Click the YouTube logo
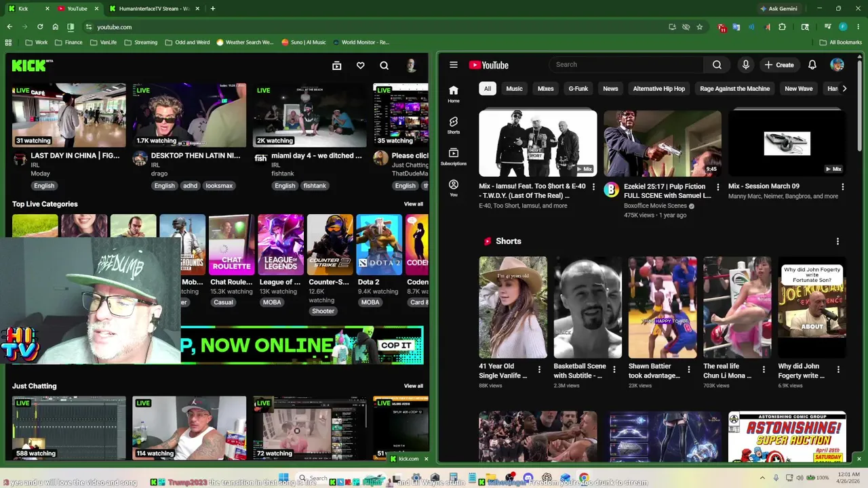 [488, 65]
